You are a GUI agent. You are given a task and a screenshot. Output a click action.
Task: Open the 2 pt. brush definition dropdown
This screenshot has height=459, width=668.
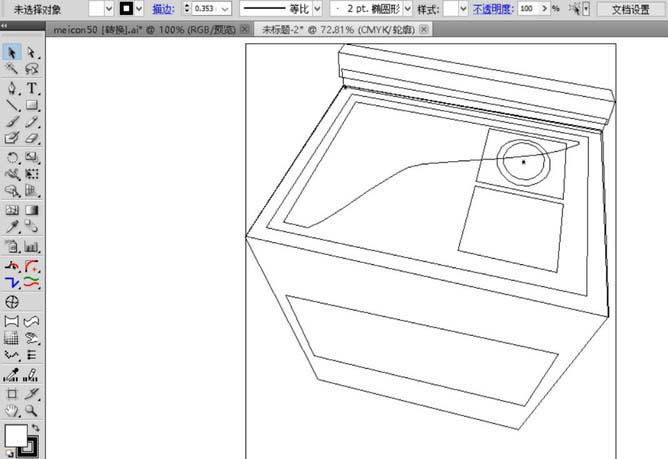pos(407,9)
